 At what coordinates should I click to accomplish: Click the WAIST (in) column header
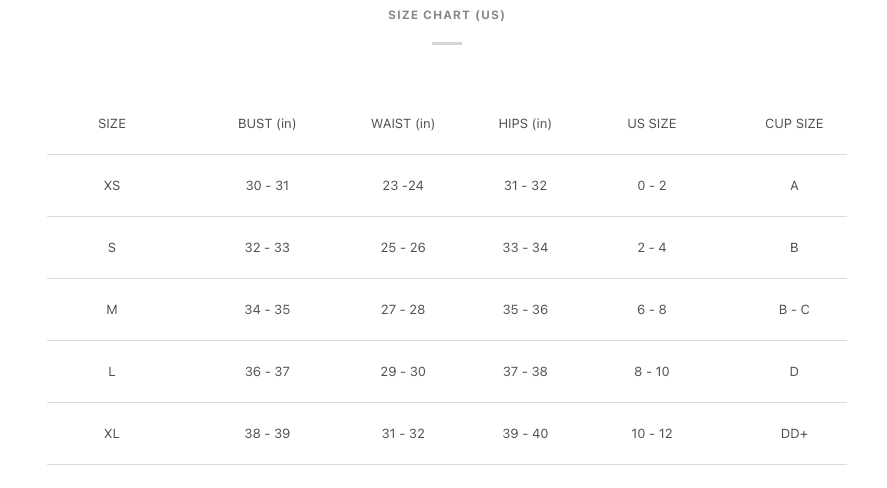[403, 124]
